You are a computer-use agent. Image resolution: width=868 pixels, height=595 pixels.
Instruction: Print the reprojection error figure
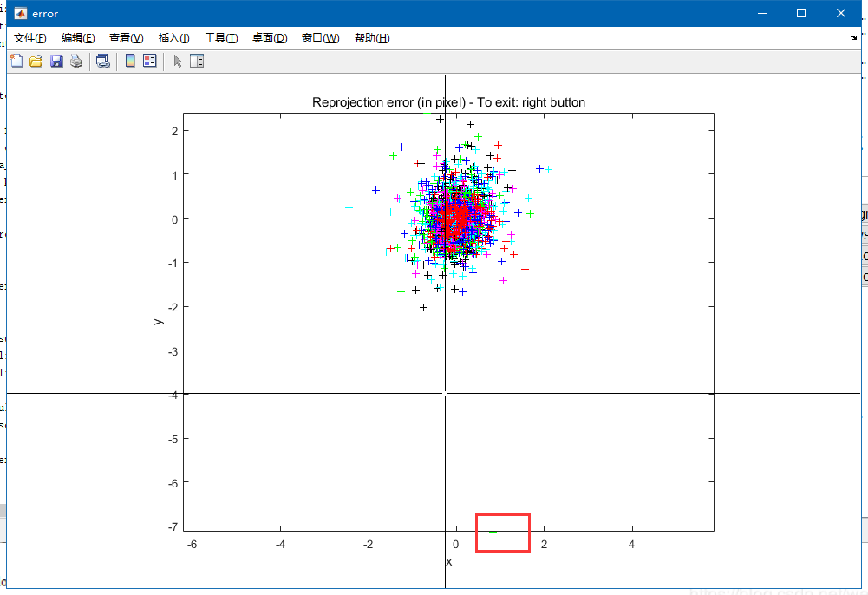click(x=76, y=61)
